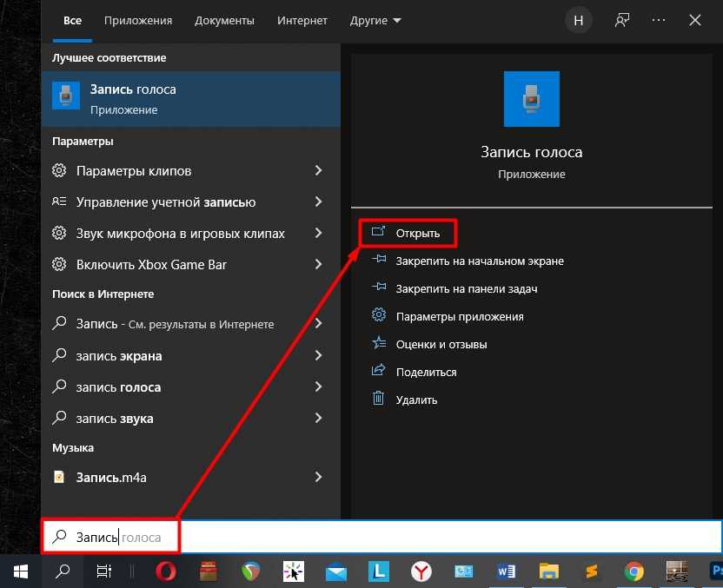
Task: Click the Закрепить на панели задач pin icon
Action: tap(378, 288)
